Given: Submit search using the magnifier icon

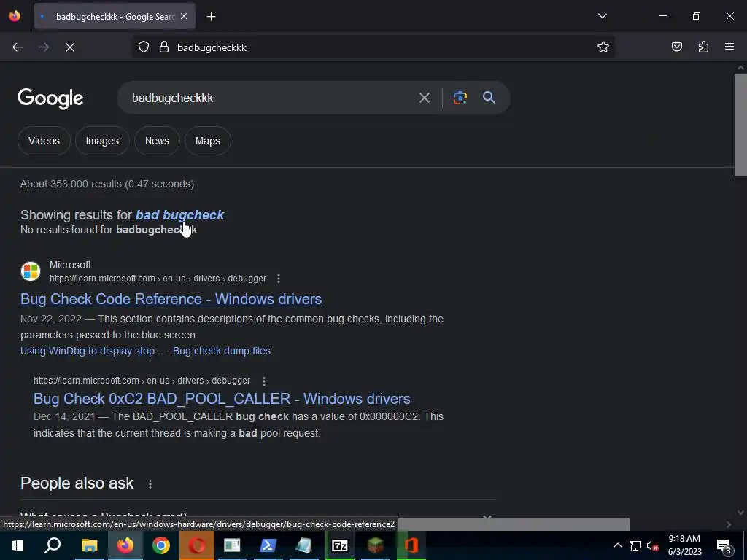Looking at the screenshot, I should coord(489,98).
